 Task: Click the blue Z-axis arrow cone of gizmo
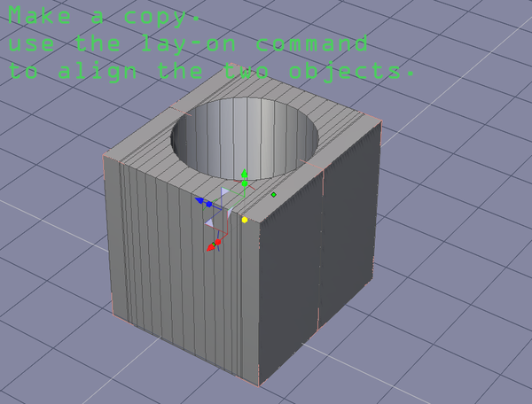click(x=199, y=200)
